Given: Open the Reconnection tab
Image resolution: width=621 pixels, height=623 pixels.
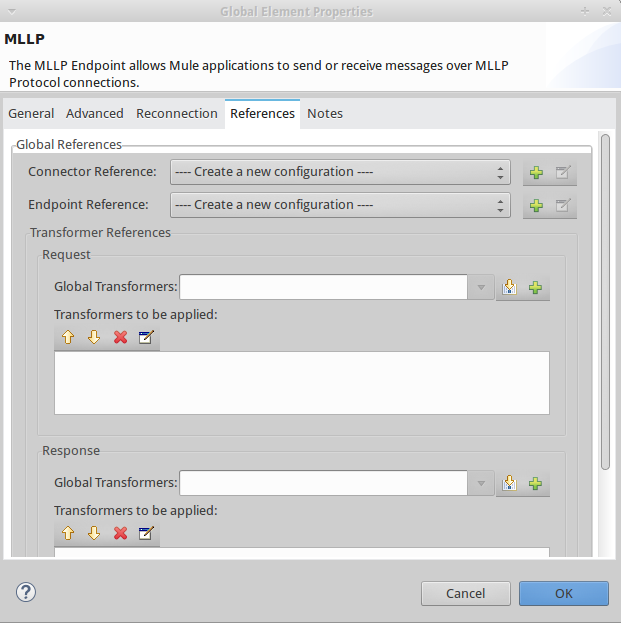Looking at the screenshot, I should coord(177,114).
